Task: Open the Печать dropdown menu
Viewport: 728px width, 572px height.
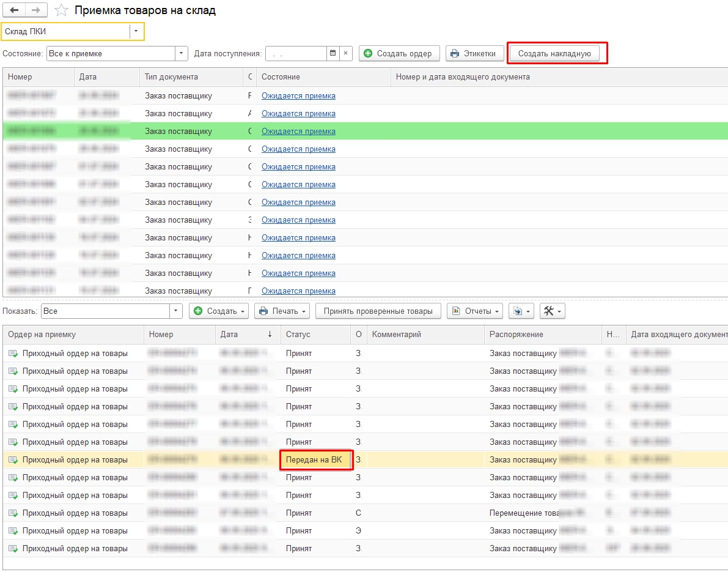Action: [282, 311]
